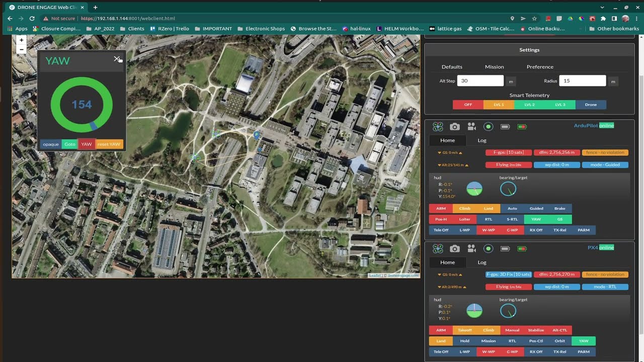
Task: Click the Radius input field
Action: point(583,81)
